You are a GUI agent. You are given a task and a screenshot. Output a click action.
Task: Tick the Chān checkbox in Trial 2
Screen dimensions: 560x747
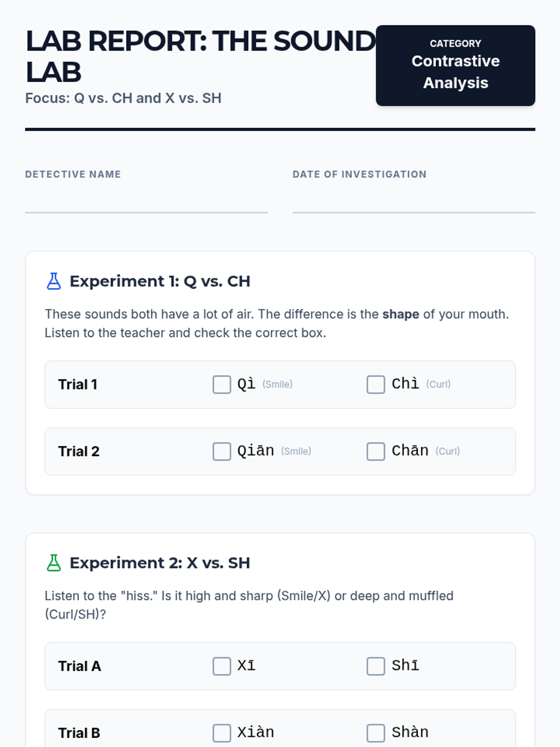coord(376,451)
